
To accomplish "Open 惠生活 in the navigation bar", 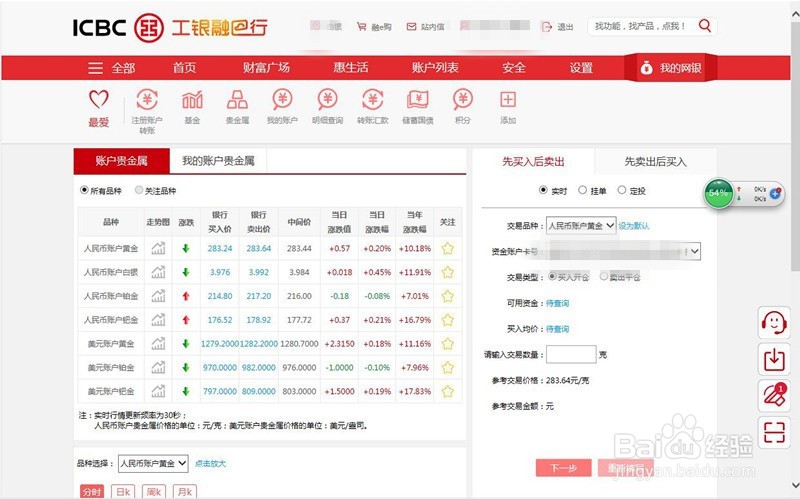I will 351,68.
